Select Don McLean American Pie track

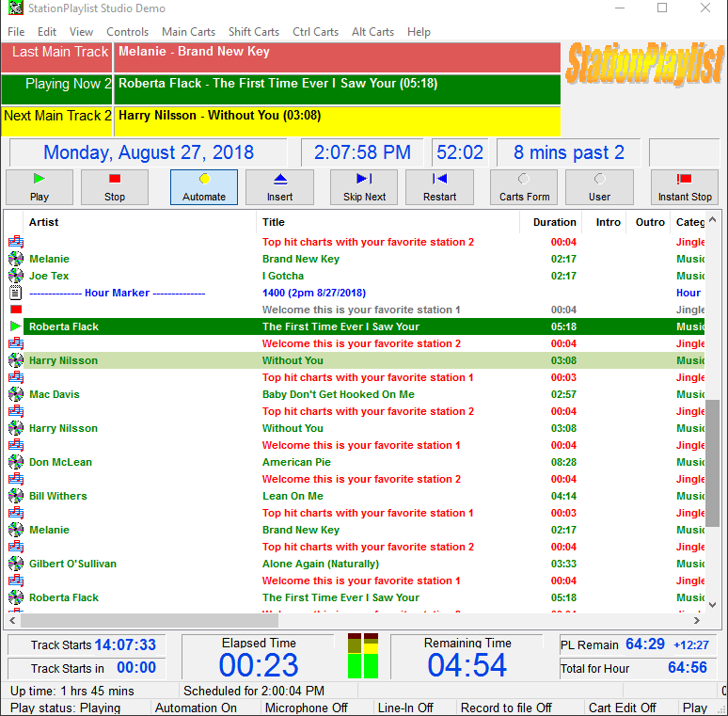356,462
